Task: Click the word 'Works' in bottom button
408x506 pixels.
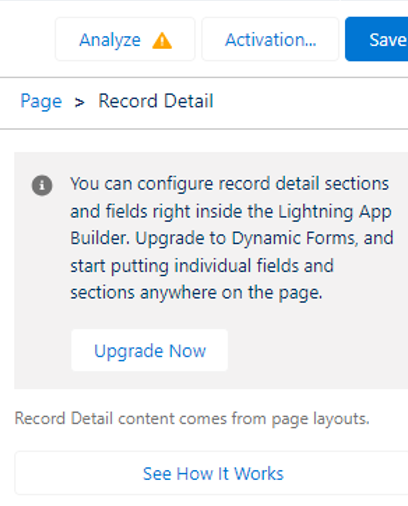Action: [x=259, y=474]
